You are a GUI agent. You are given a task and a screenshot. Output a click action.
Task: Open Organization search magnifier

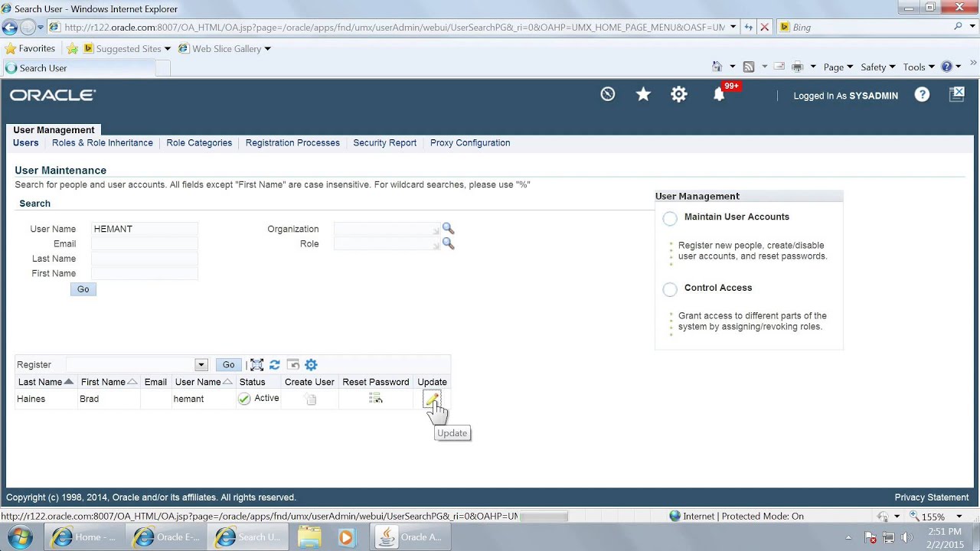(448, 228)
